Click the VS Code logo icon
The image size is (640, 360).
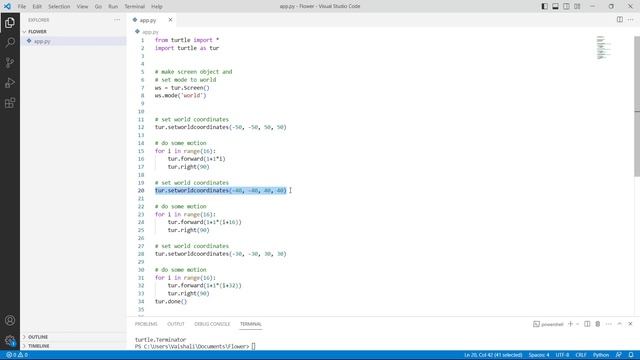point(7,6)
